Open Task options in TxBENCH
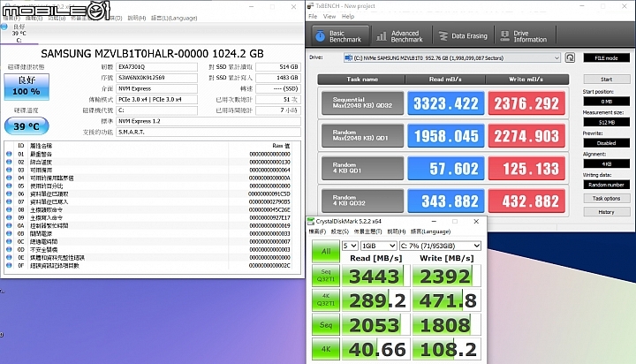The image size is (636, 364). point(606,199)
